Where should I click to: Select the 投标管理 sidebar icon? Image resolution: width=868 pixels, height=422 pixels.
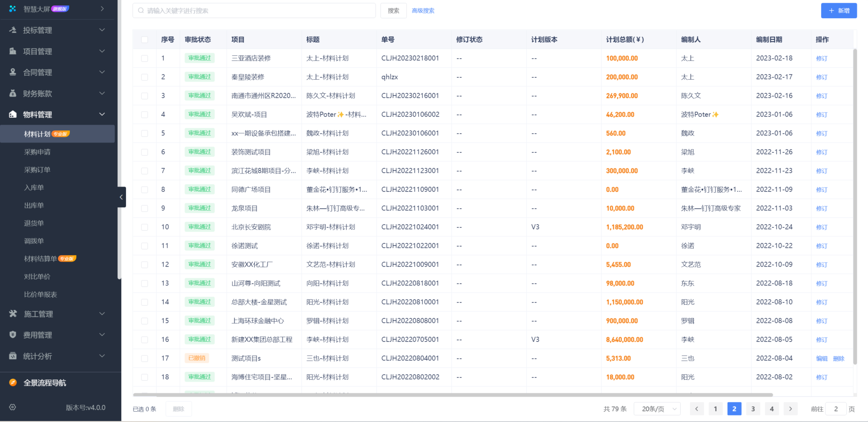(12, 30)
